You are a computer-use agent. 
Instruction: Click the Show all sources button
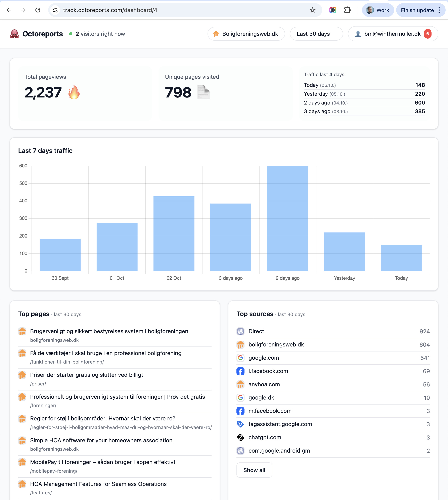coord(254,470)
